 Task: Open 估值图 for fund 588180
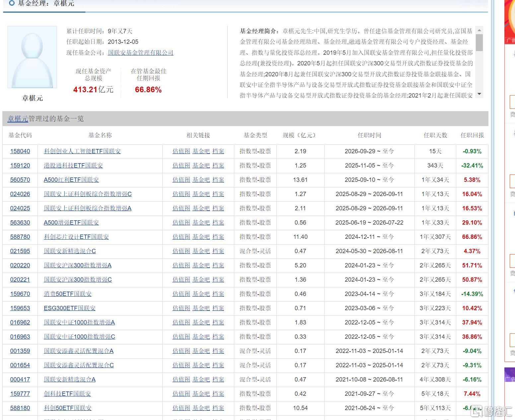click(181, 408)
